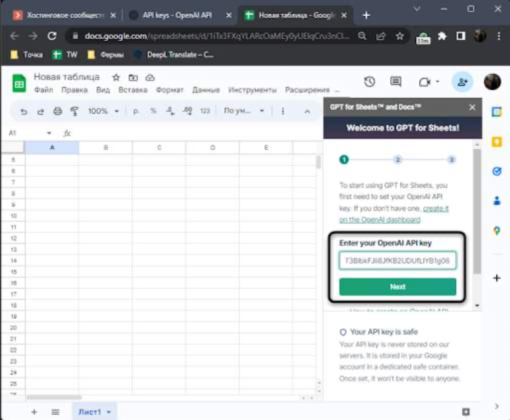The height and width of the screenshot is (420, 510).
Task: Apply percent format button
Action: point(153,111)
